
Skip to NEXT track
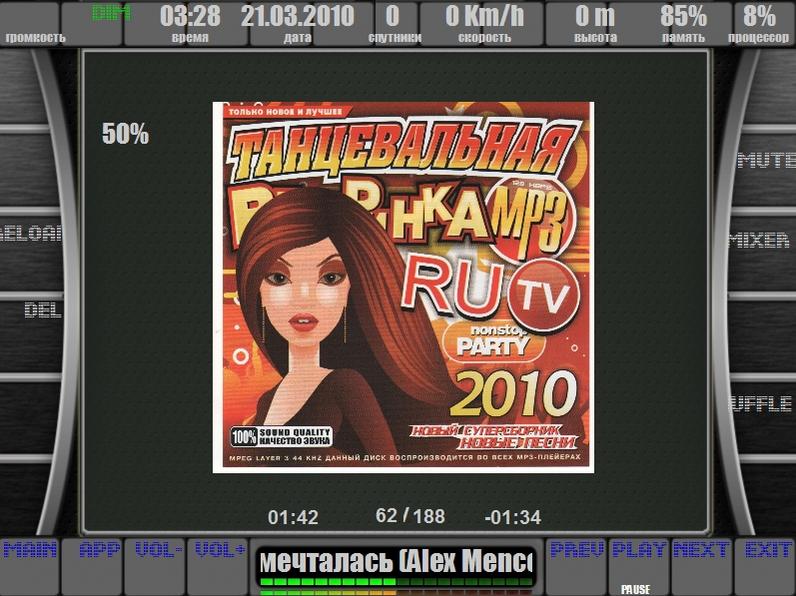click(700, 551)
